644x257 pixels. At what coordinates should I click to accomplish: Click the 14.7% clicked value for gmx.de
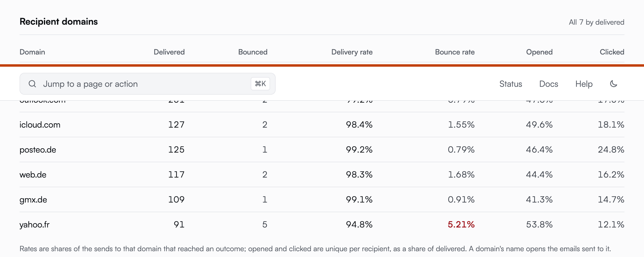point(611,199)
